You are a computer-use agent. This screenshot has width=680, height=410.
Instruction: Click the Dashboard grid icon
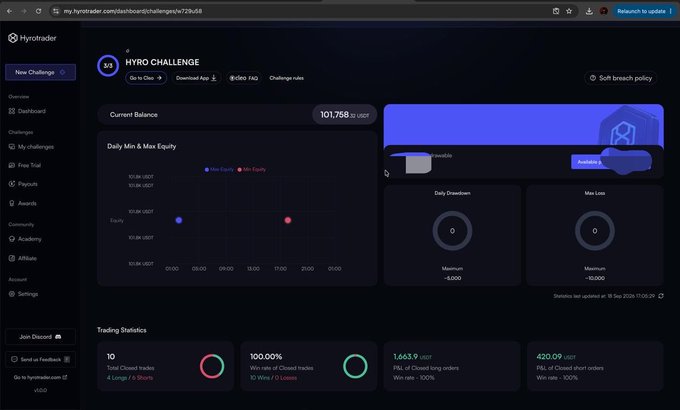(x=12, y=111)
